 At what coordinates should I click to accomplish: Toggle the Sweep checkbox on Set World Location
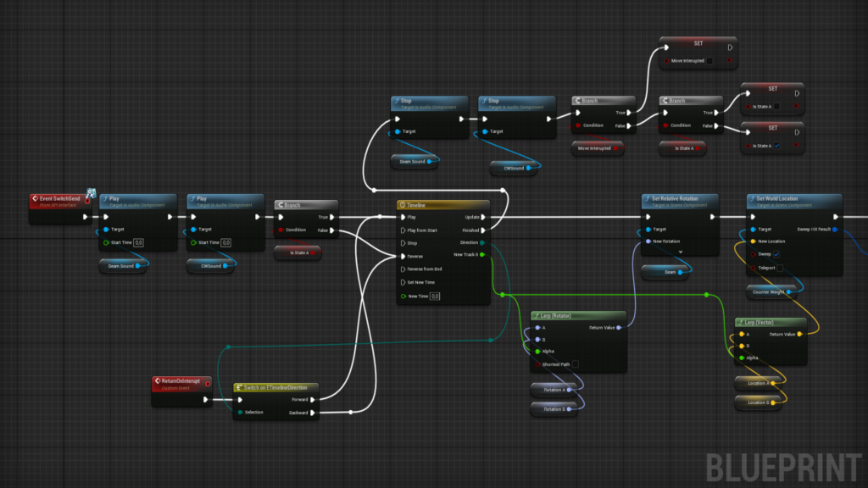point(776,254)
